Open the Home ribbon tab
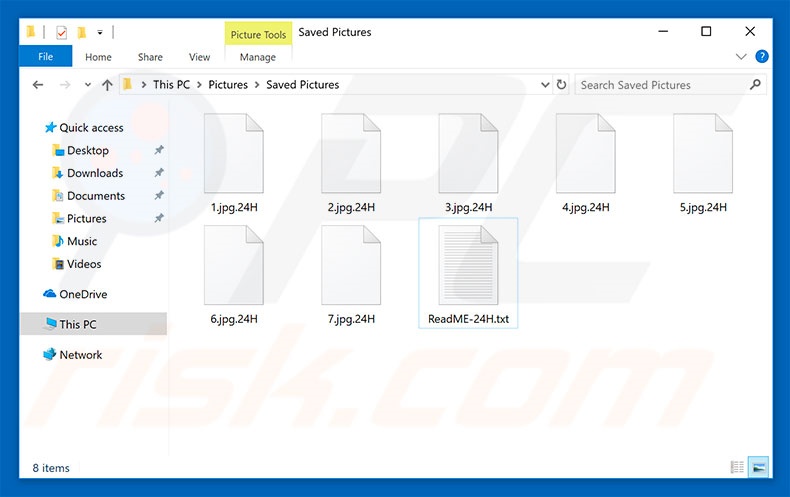This screenshot has height=497, width=790. tap(98, 57)
